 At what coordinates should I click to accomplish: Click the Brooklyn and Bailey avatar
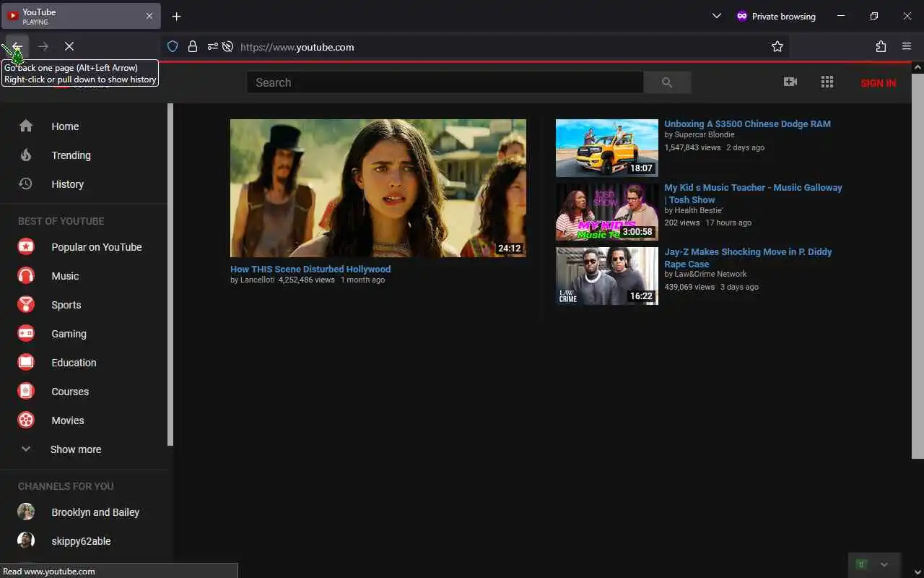point(26,512)
